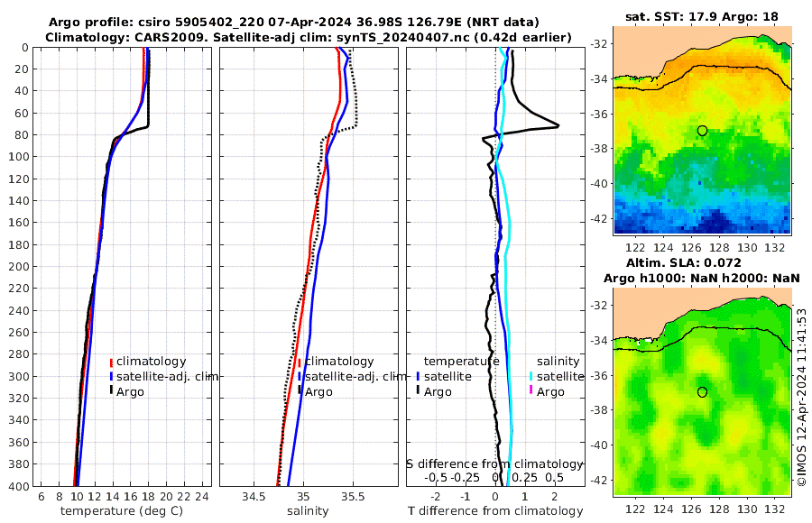Click the 'temperature (deg C)' axis label
This screenshot has height=523, width=812.
(x=122, y=511)
